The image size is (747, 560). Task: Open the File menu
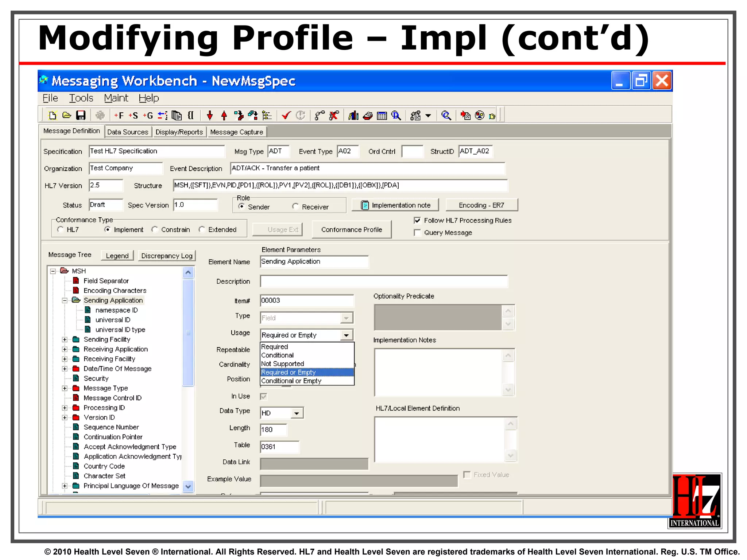pos(50,98)
